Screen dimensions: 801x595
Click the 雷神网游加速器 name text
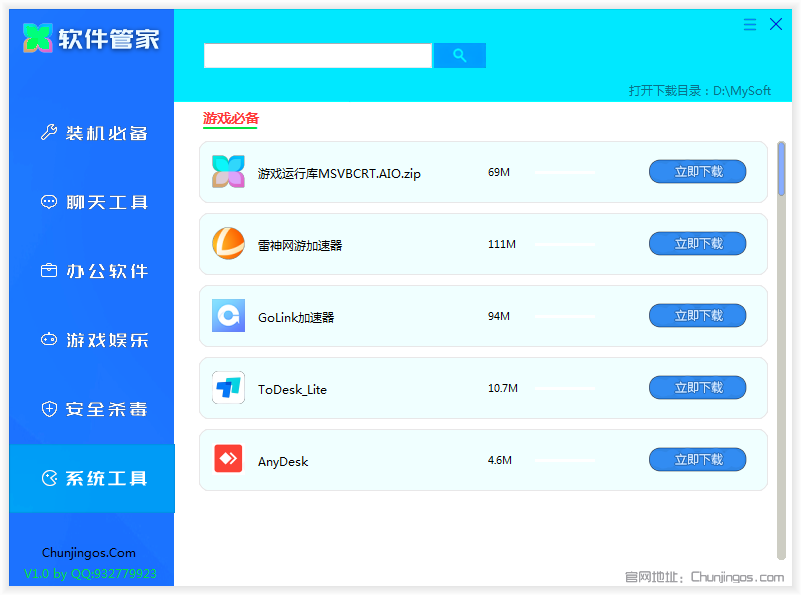tap(300, 246)
